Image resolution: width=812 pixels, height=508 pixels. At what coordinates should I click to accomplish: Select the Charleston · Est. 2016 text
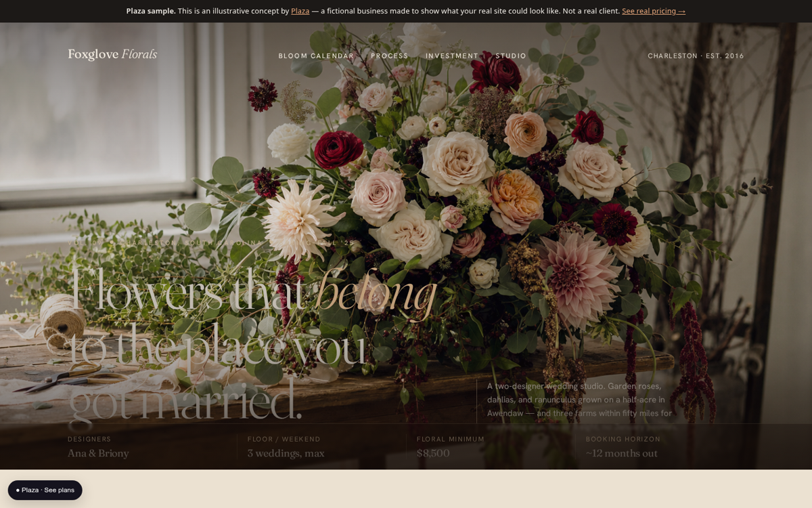coord(696,56)
